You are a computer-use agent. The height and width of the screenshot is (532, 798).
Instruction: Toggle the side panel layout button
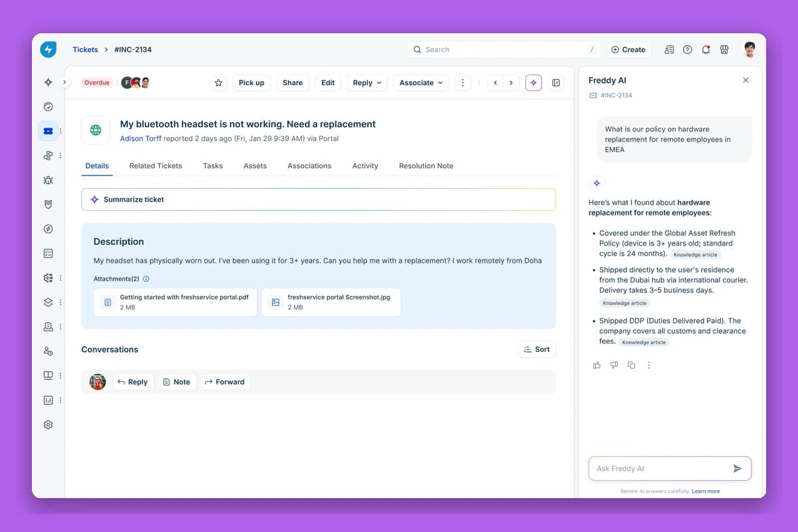[556, 82]
